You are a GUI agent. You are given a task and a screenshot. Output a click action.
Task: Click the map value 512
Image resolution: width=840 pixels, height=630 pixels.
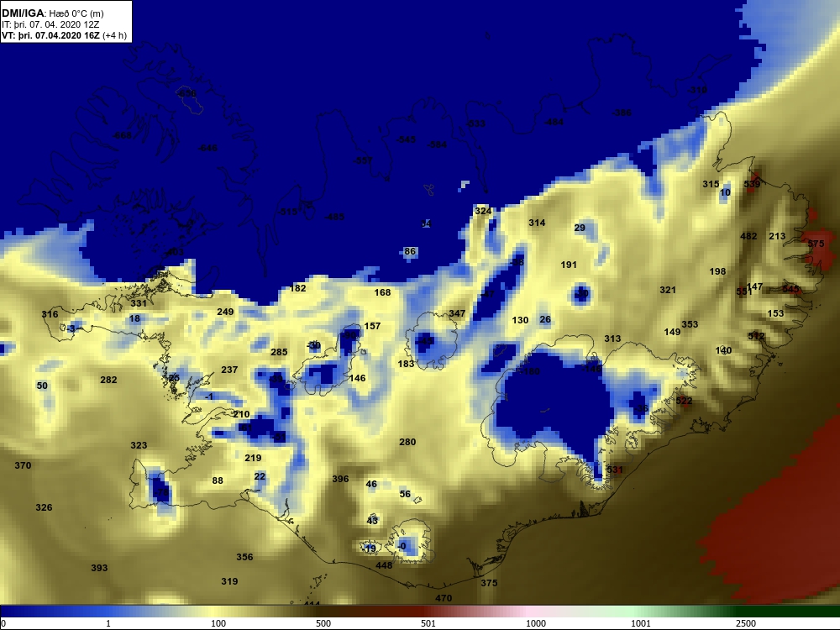757,337
